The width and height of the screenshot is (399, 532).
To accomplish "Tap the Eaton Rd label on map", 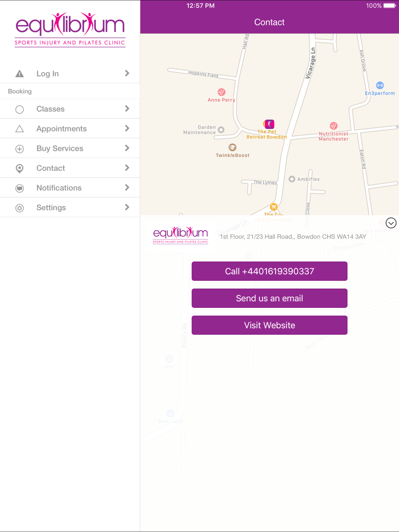I will [363, 159].
